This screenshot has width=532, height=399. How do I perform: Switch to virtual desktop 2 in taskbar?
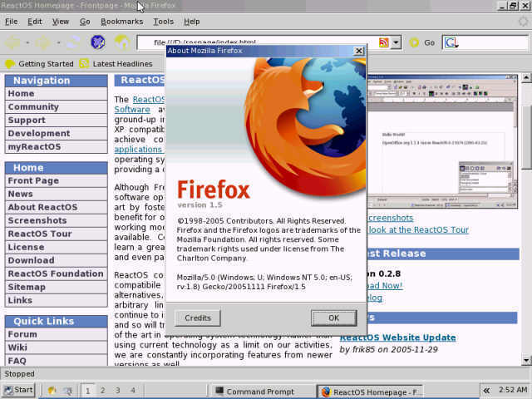click(x=102, y=390)
